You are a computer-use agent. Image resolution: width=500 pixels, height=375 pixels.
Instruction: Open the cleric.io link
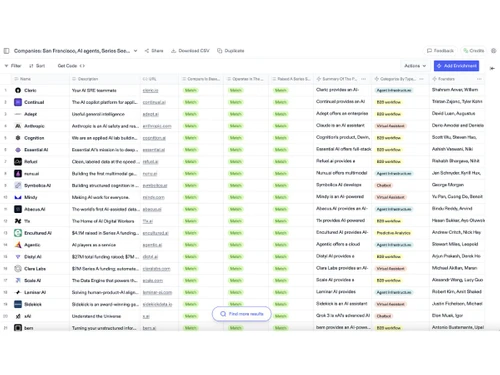coord(150,90)
